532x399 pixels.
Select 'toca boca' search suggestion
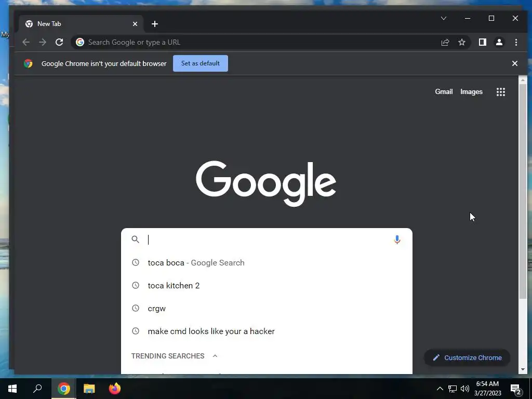(267, 262)
